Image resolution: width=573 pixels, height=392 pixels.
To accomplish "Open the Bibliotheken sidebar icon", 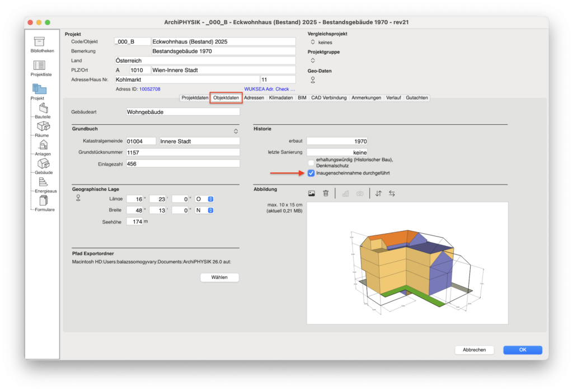I will click(x=40, y=41).
